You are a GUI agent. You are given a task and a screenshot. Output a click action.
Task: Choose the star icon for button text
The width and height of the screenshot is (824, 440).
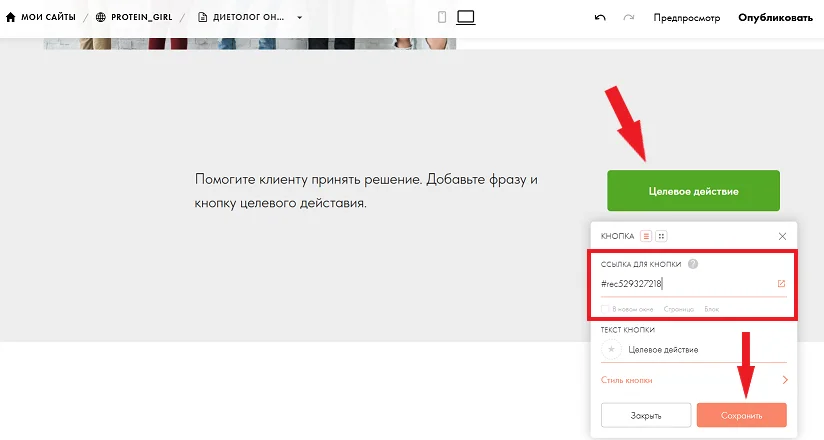pyautogui.click(x=611, y=350)
